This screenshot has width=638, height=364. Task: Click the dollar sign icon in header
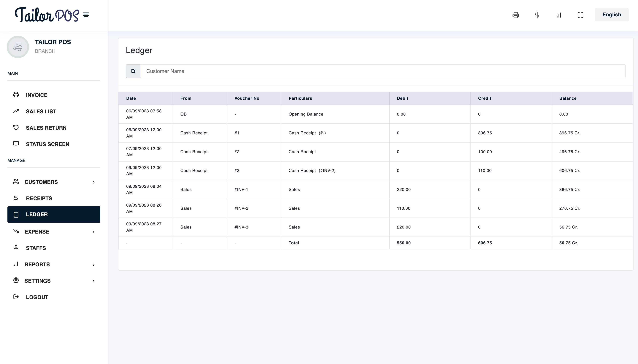[537, 15]
